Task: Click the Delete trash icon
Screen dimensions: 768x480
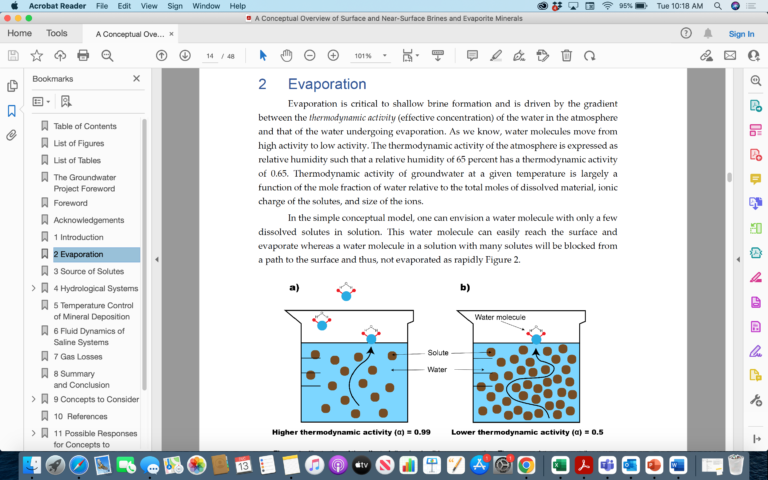Action: pos(566,55)
